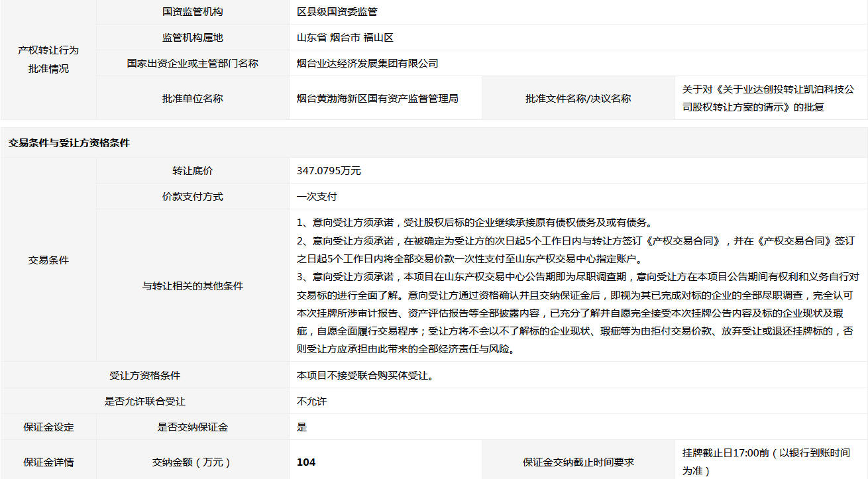Select the 347.0795万元 transfer base price

[329, 171]
